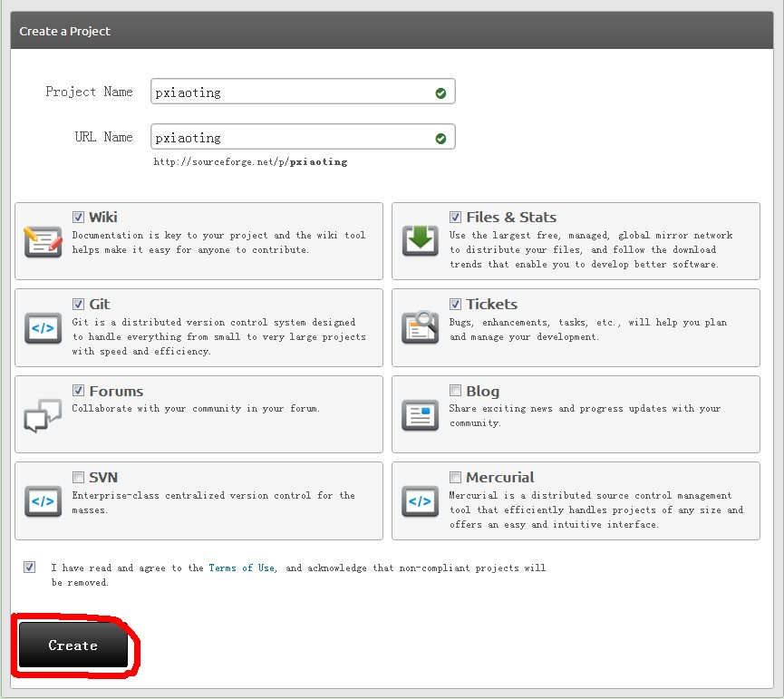This screenshot has height=699, width=784.
Task: Enable the Blog checkbox
Action: click(455, 391)
